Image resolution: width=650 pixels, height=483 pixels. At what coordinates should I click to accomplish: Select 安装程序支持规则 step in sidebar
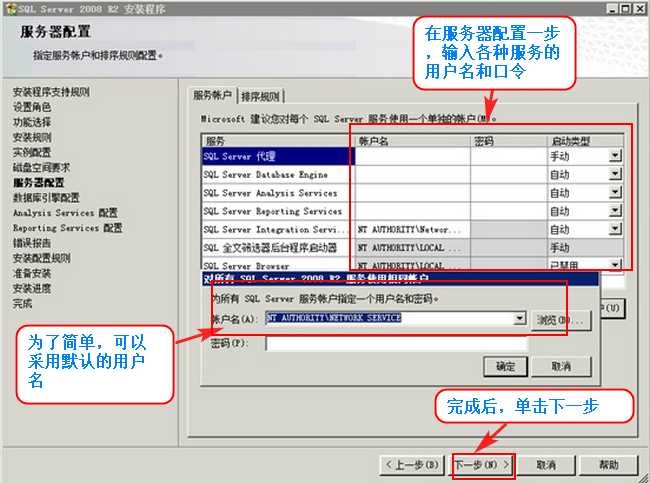tap(51, 92)
